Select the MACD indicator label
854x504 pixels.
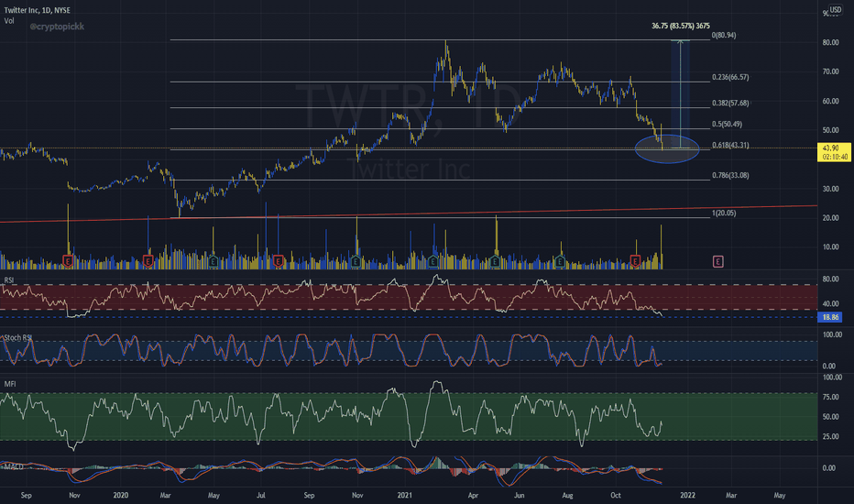tap(13, 466)
